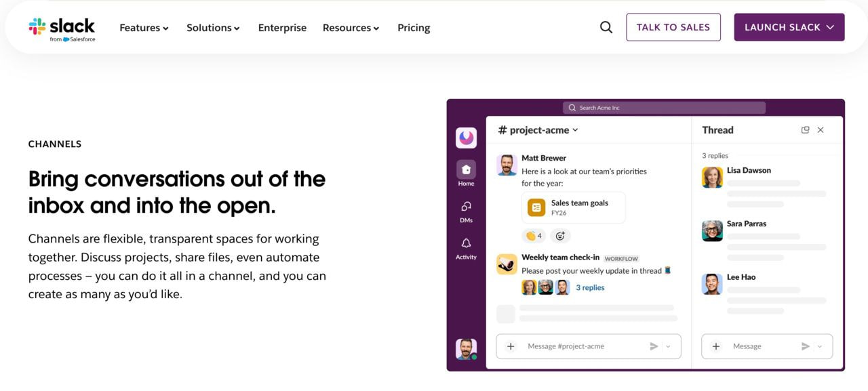Open the 3 replies thread link
Viewport: 868px width, 391px height.
[590, 287]
